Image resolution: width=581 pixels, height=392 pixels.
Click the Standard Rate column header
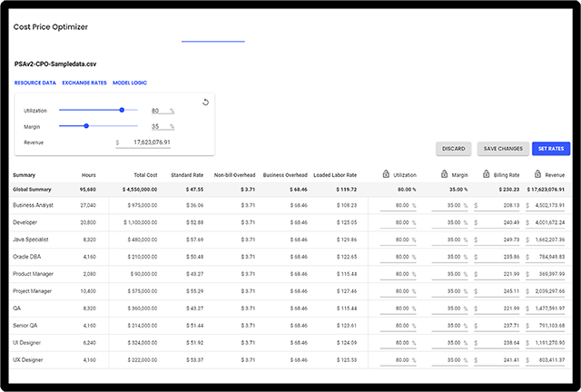[187, 175]
